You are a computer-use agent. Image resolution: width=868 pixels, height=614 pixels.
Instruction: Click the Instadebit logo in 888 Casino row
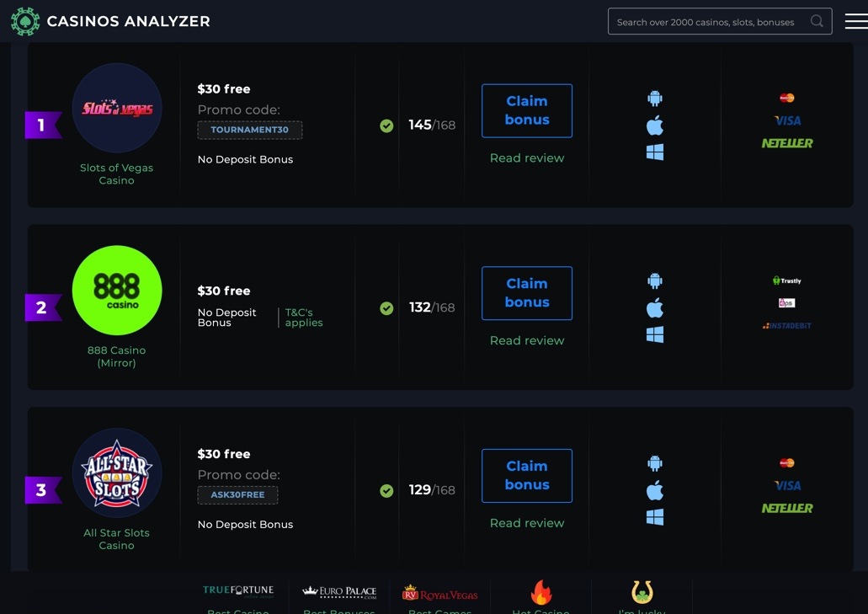coord(787,326)
